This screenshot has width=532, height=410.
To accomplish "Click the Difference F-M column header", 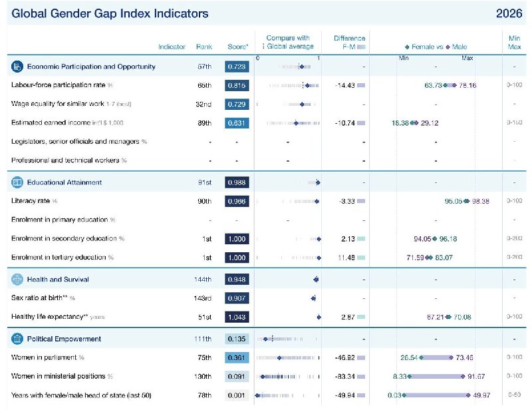I will (349, 43).
